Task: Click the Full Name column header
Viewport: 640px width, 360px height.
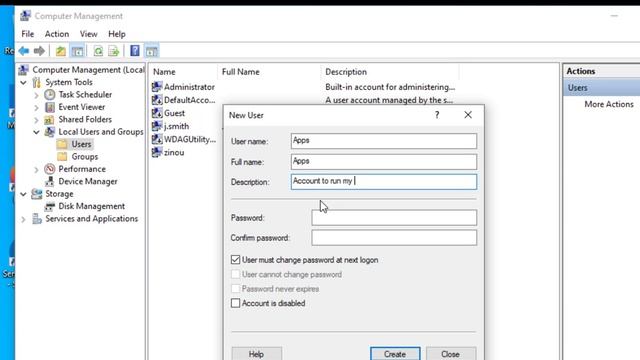Action: pyautogui.click(x=240, y=72)
